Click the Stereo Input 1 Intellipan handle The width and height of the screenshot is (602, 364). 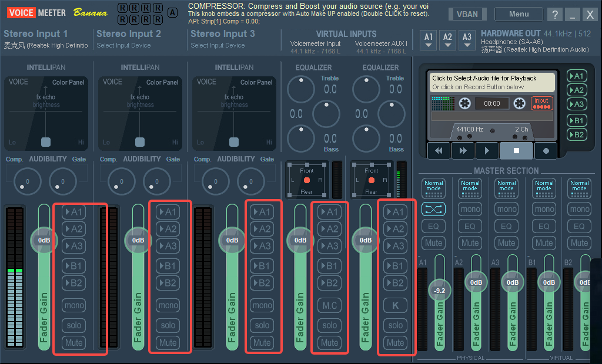46,142
